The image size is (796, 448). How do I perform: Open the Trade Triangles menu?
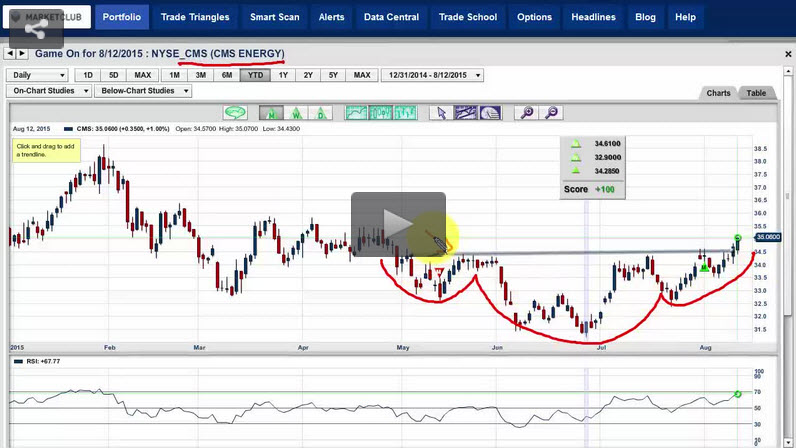click(197, 17)
